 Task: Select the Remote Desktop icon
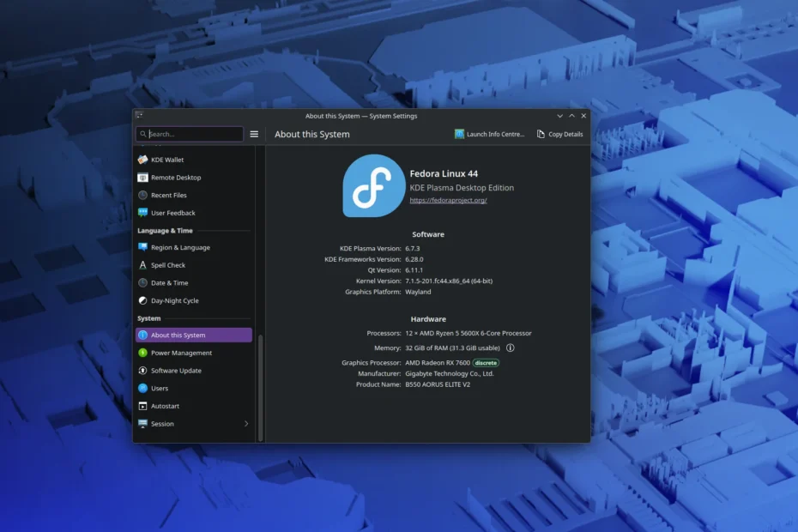[x=142, y=177]
